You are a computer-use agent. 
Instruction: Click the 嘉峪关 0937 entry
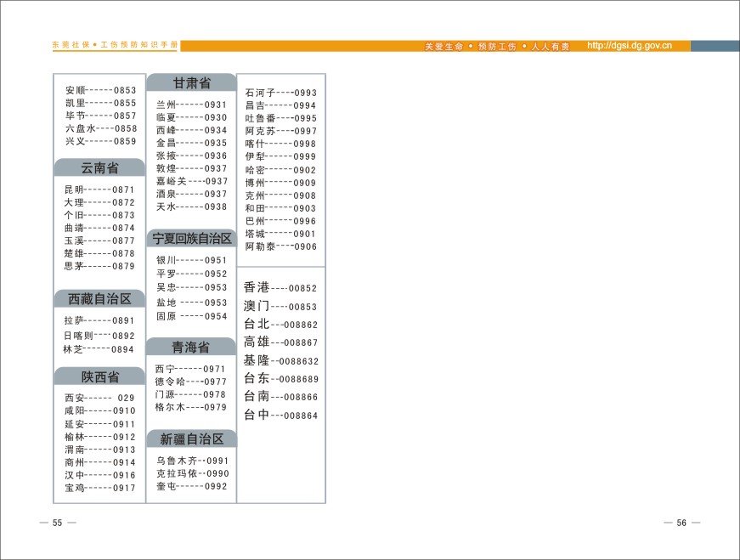coord(192,181)
